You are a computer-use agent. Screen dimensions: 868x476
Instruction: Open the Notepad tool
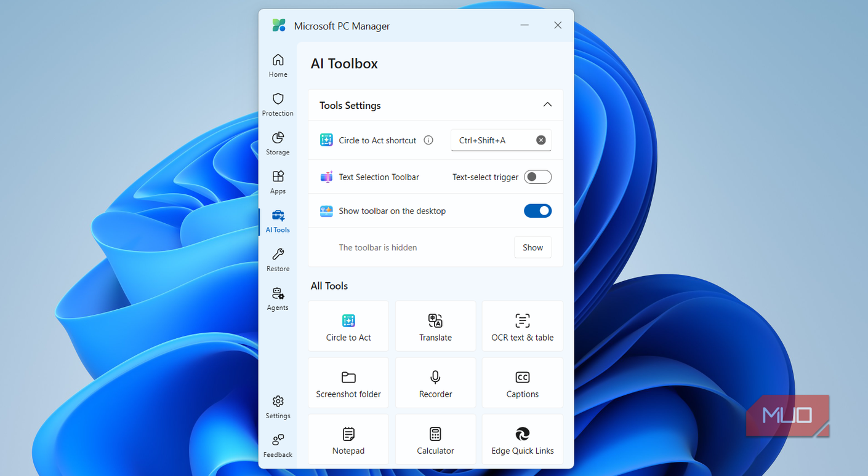[348, 439]
